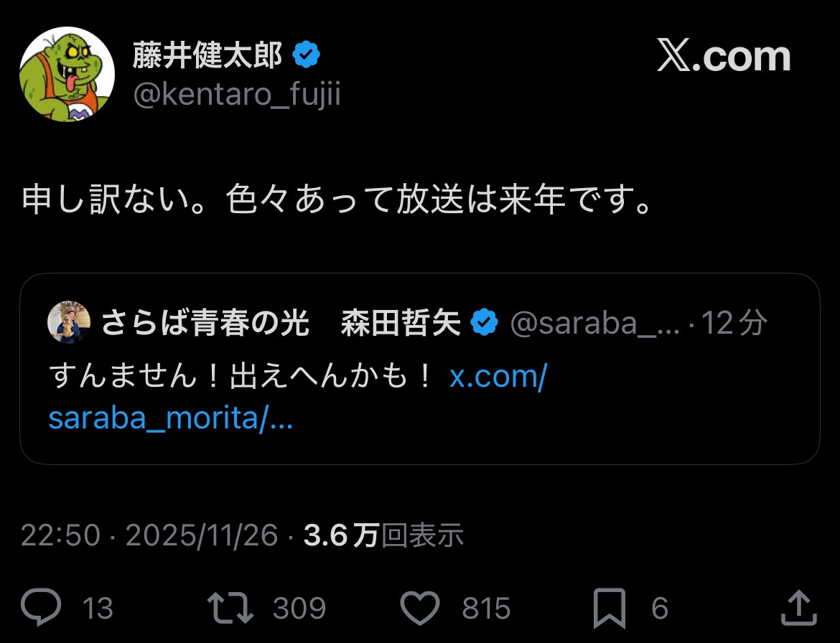The image size is (840, 643).
Task: Click the 12分 time on the quoted post
Action: click(x=734, y=324)
